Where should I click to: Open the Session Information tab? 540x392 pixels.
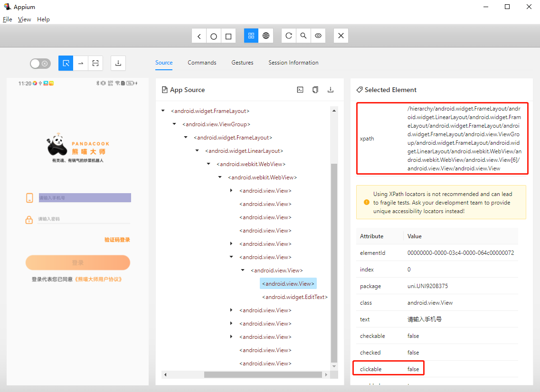click(x=293, y=63)
